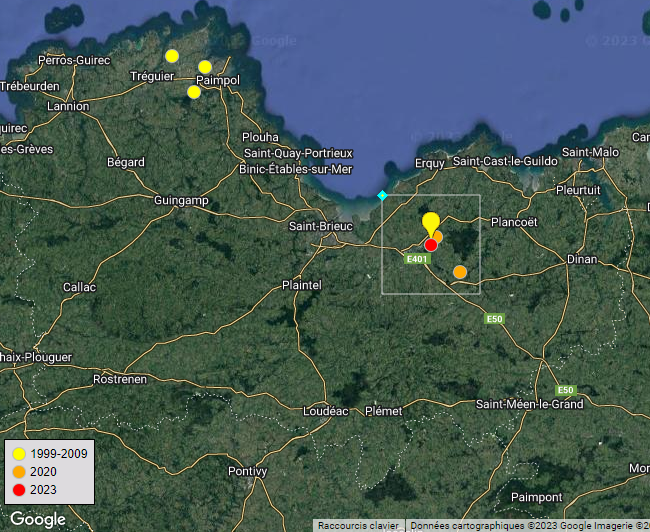Click the yellow marker southwest of Paimpol
Image resolution: width=650 pixels, height=532 pixels.
click(x=194, y=92)
